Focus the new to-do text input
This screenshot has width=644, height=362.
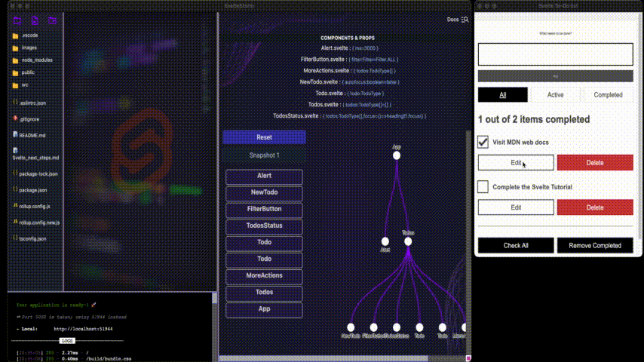(x=555, y=54)
